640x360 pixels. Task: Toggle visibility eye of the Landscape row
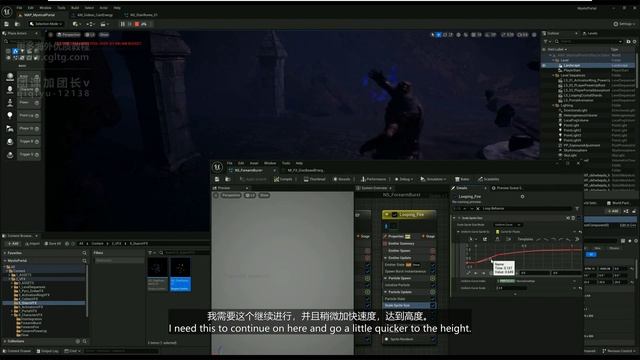pos(544,65)
